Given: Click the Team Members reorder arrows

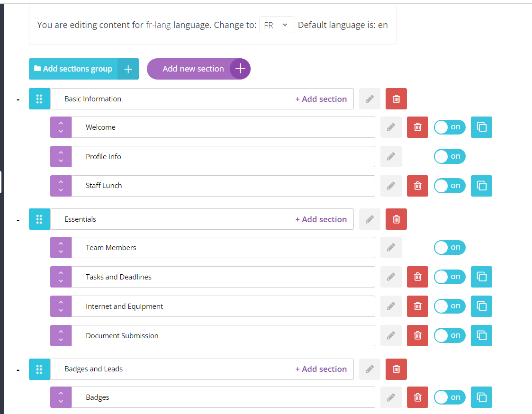Looking at the screenshot, I should click(x=61, y=247).
